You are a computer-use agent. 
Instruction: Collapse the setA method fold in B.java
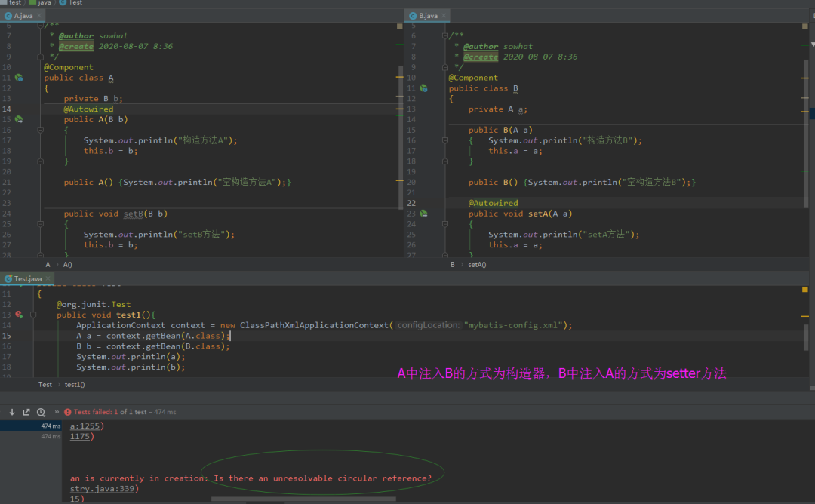click(x=445, y=224)
